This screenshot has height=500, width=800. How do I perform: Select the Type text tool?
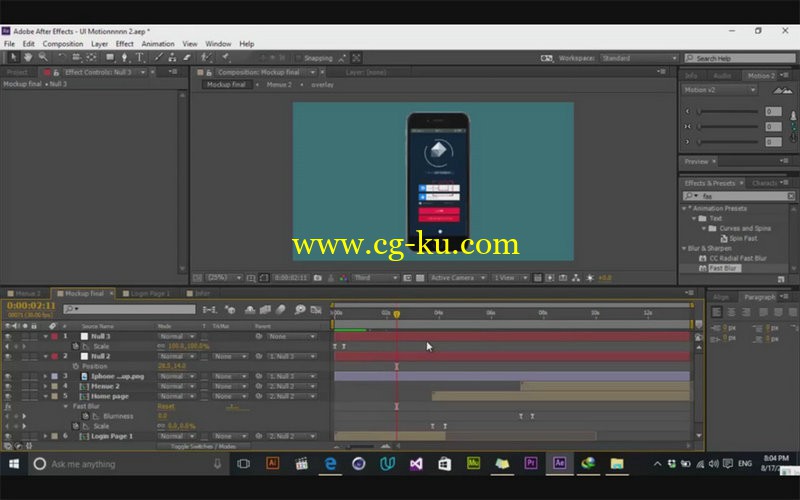pyautogui.click(x=139, y=57)
